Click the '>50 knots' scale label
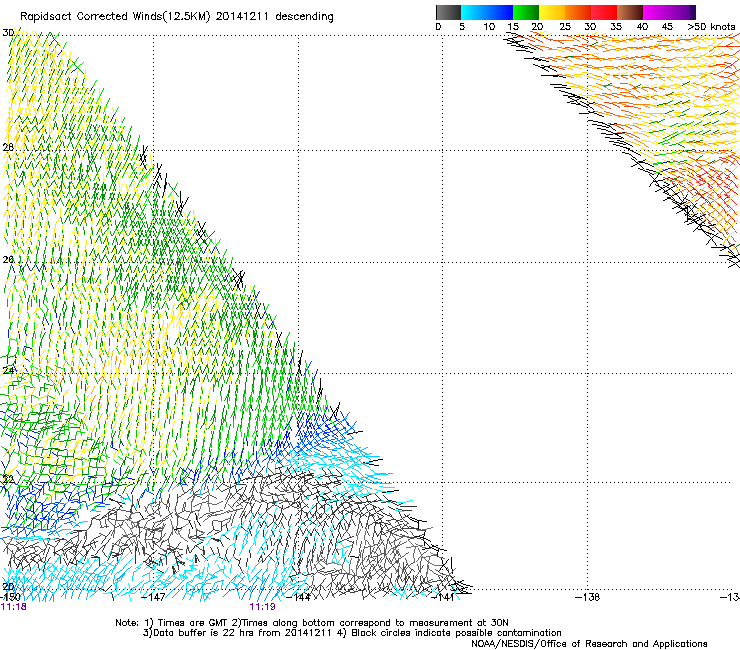The width and height of the screenshot is (740, 650). pos(711,27)
